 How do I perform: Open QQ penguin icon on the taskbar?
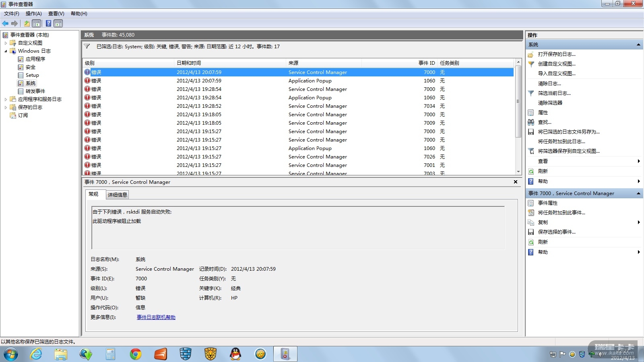(235, 354)
